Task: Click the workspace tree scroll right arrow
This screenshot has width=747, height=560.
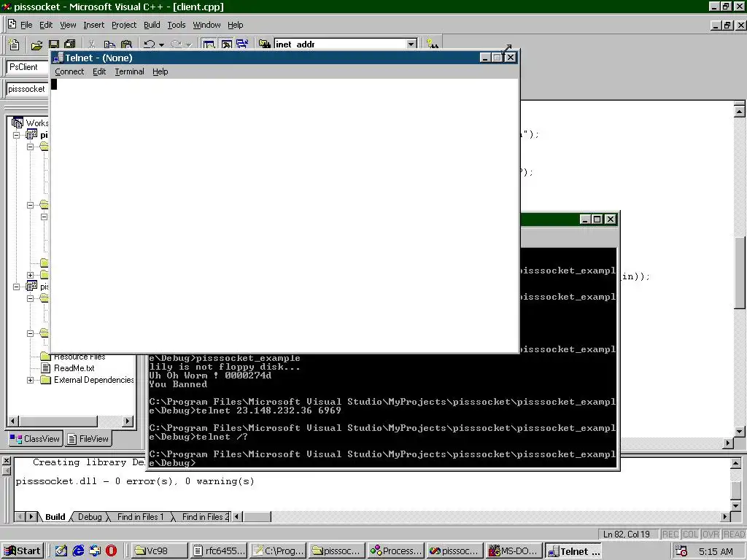Action: pyautogui.click(x=128, y=421)
